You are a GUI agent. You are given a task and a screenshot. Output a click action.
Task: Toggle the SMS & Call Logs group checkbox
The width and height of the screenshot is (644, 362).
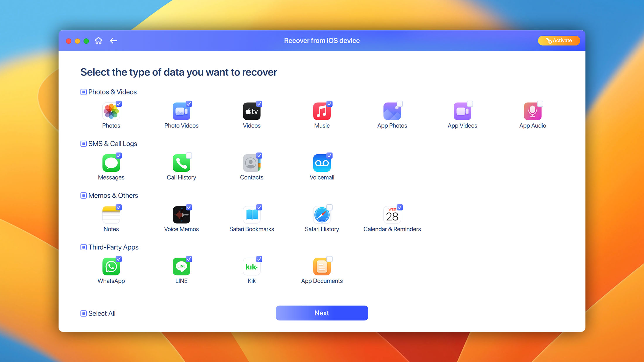point(83,144)
